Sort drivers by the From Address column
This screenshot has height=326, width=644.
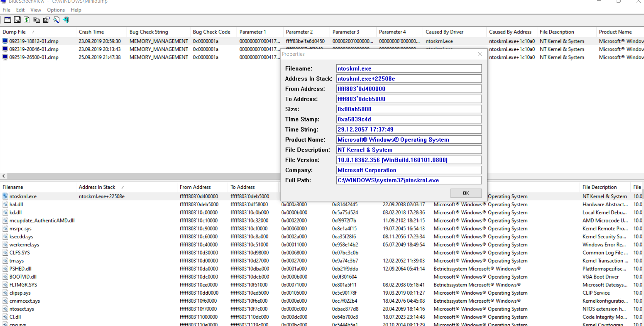coord(202,187)
